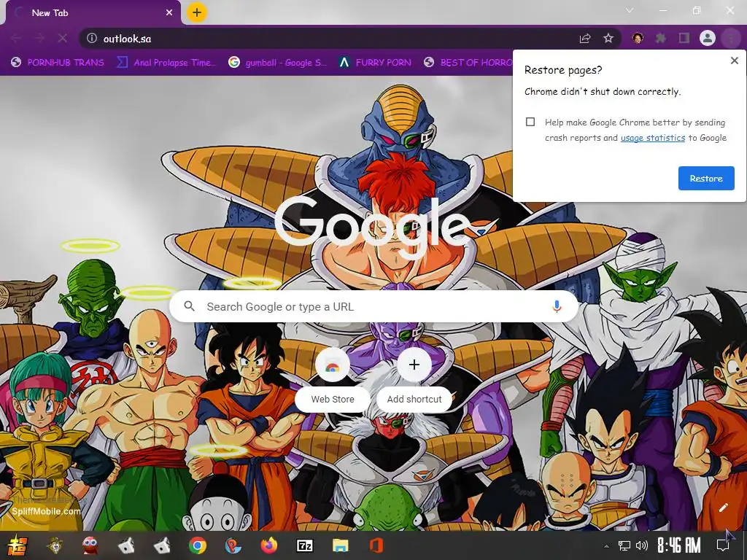Show hidden system tray icons

pyautogui.click(x=606, y=545)
